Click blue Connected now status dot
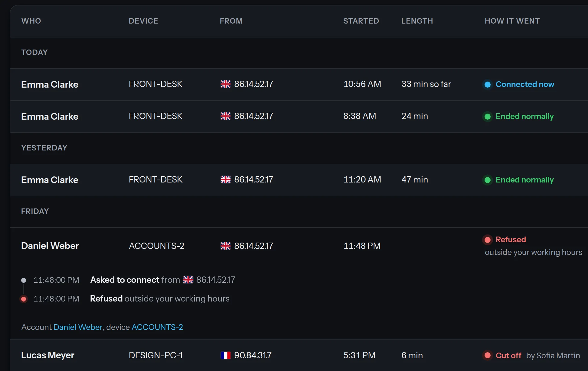Viewport: 588px width, 371px height. [x=487, y=84]
